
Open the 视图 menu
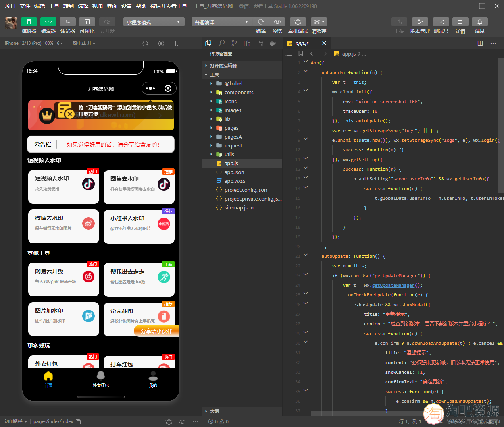tap(98, 6)
